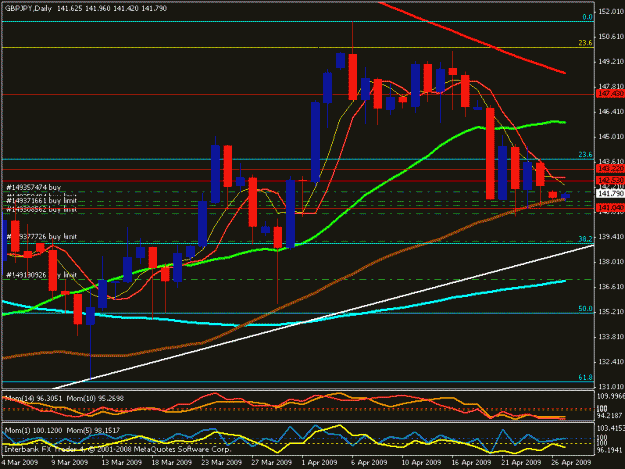Click the '26 Apr 2009' date label
Screen dimensions: 625x469
pyautogui.click(x=571, y=462)
